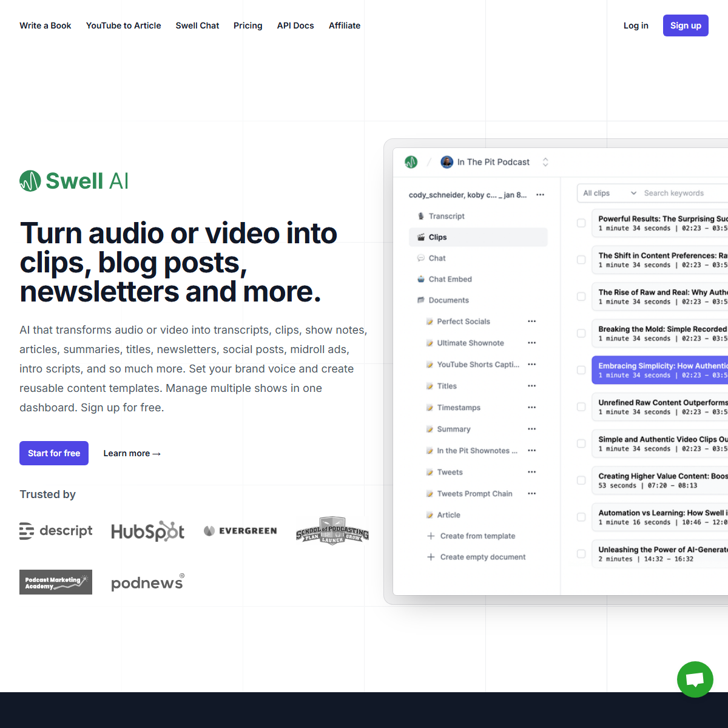Click the Documents folder icon

pos(421,300)
